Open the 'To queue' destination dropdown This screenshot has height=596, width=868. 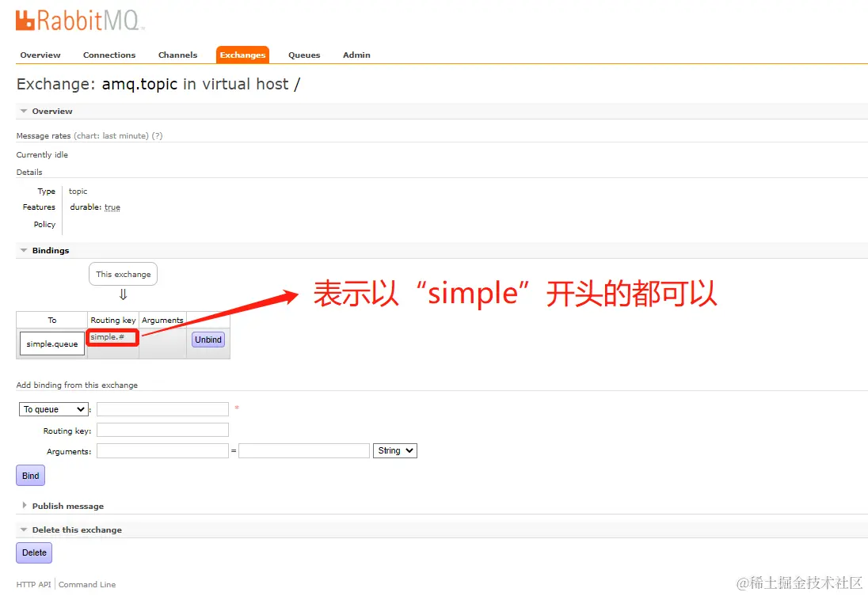(53, 409)
